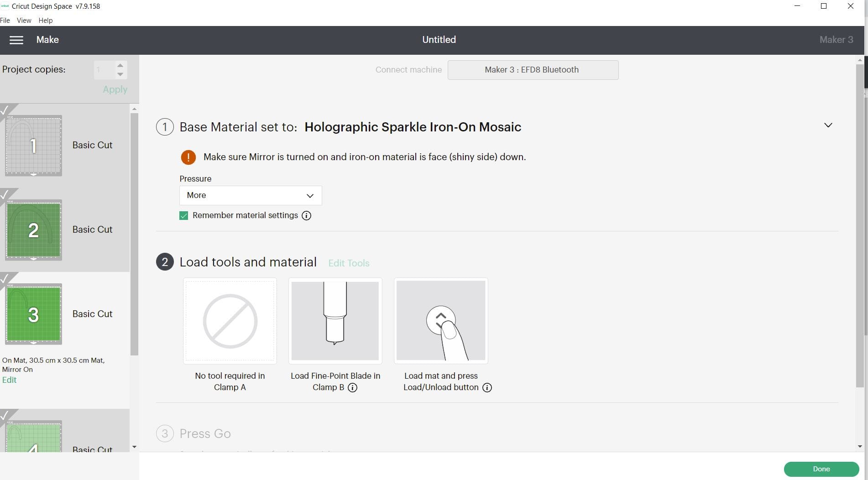The width and height of the screenshot is (868, 480).
Task: Click 'Basic Cut' label of mat 1
Action: tap(92, 145)
